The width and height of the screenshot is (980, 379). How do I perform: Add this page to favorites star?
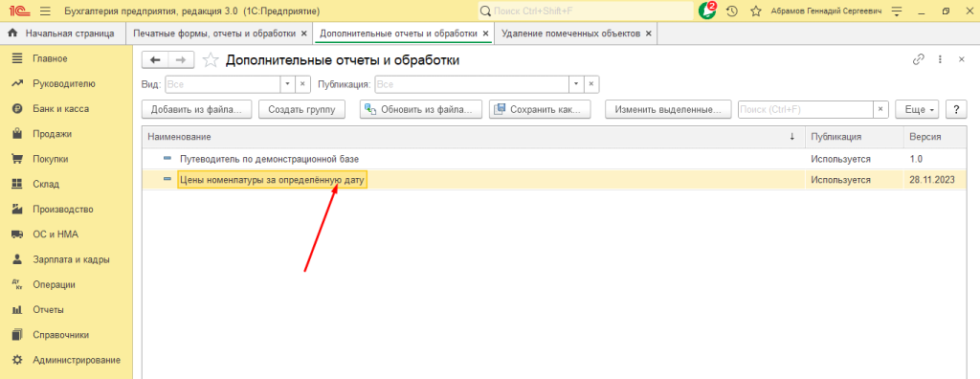point(212,60)
